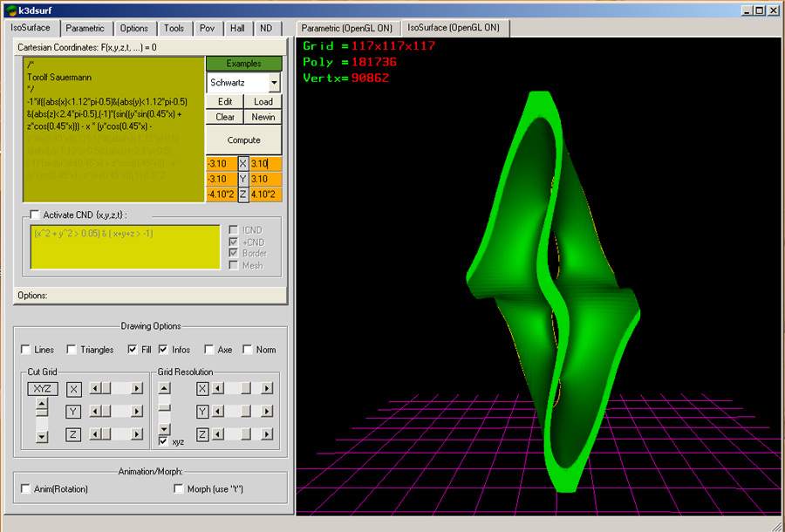Screen dimensions: 785x532
Task: Click right arrow of Cut Grid Y slider
Action: 137,412
